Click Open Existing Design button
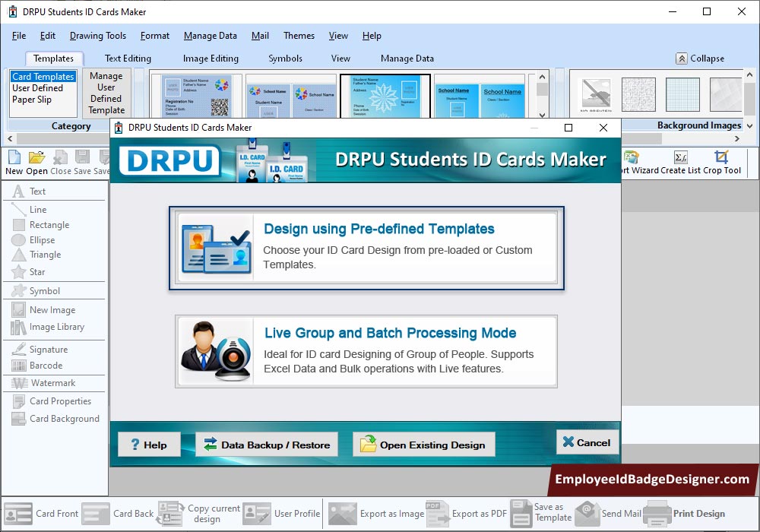 pos(423,445)
